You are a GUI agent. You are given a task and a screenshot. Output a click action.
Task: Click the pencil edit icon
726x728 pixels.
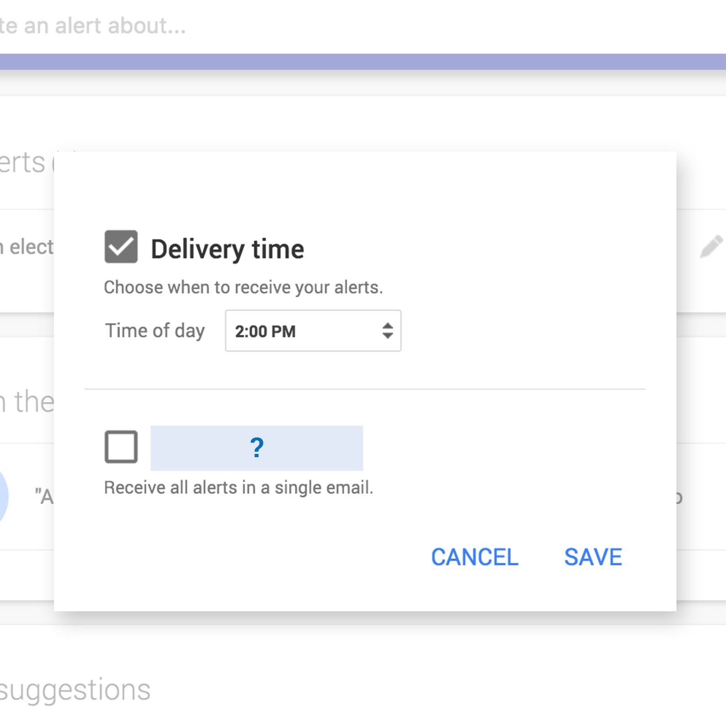pyautogui.click(x=710, y=247)
